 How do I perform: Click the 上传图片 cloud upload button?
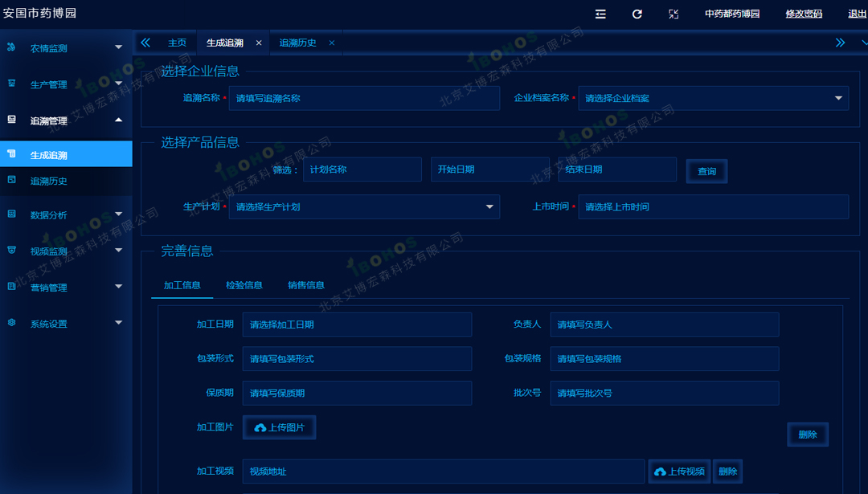click(x=279, y=427)
